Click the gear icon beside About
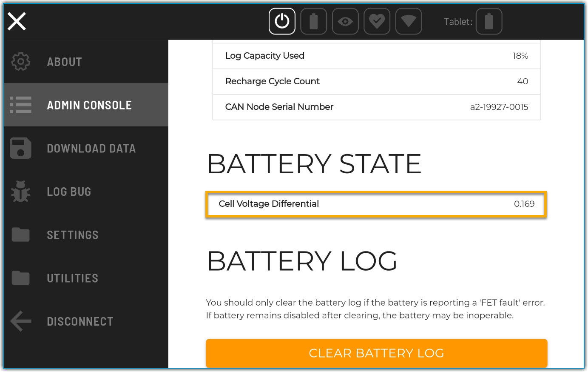Viewport: 588px width, 372px height. click(x=20, y=61)
